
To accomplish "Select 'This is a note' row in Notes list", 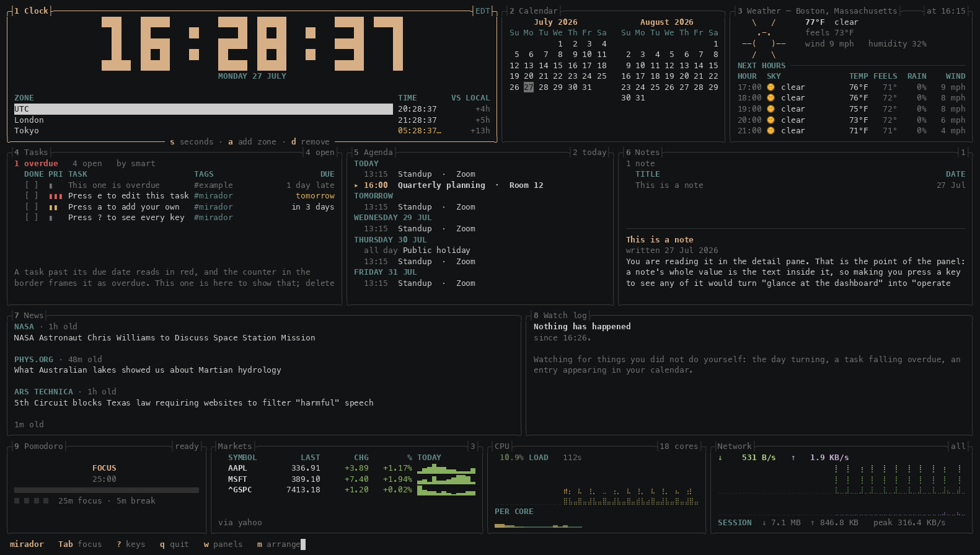I will (x=796, y=185).
